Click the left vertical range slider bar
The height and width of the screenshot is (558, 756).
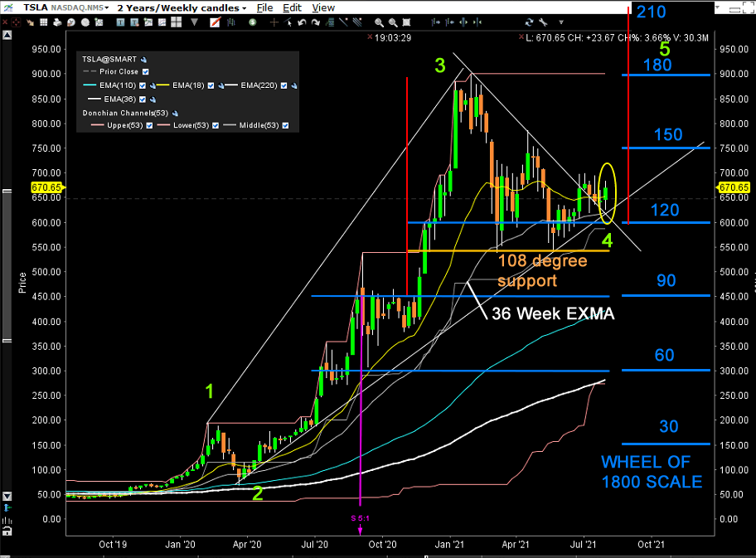tap(7, 266)
